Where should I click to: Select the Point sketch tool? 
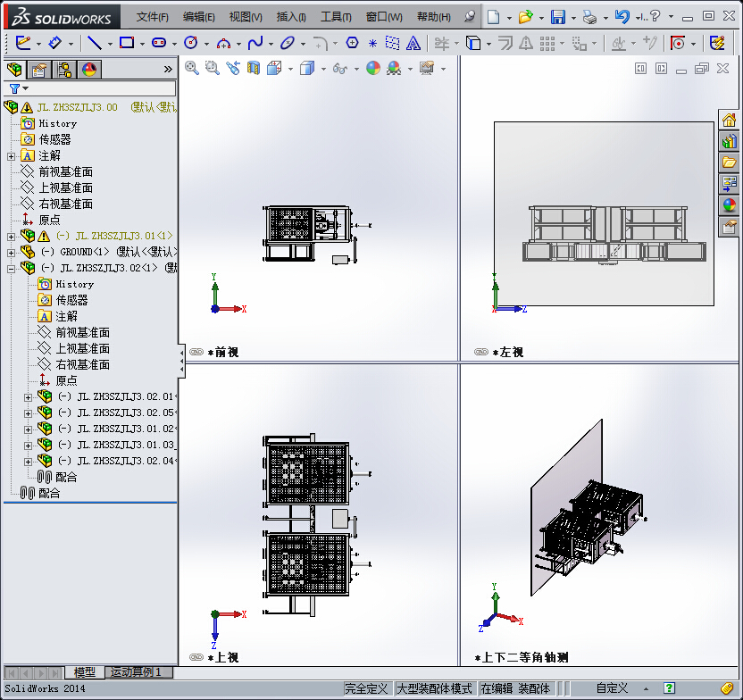coord(373,44)
